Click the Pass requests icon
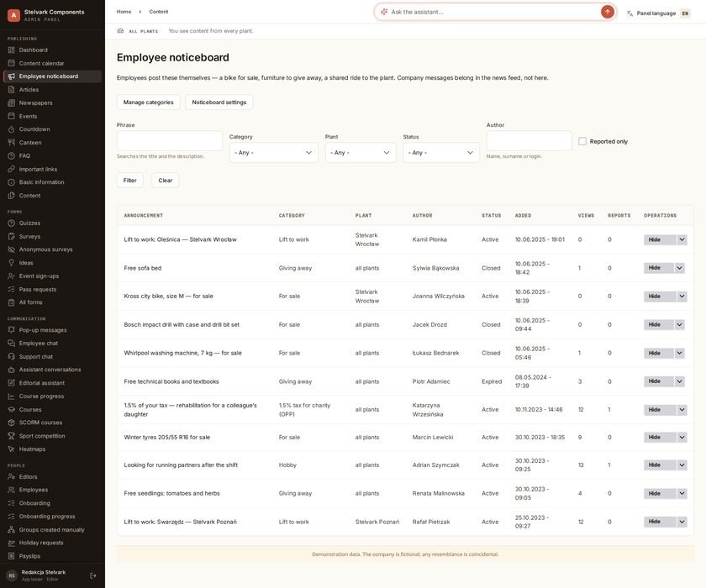706x588 pixels. pos(11,289)
